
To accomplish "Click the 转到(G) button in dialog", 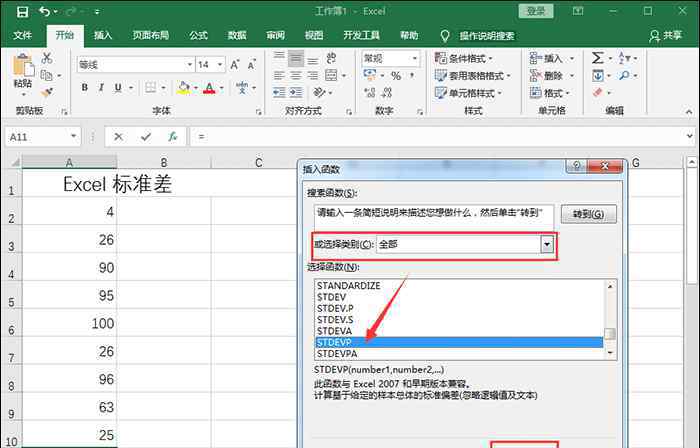I will point(588,214).
